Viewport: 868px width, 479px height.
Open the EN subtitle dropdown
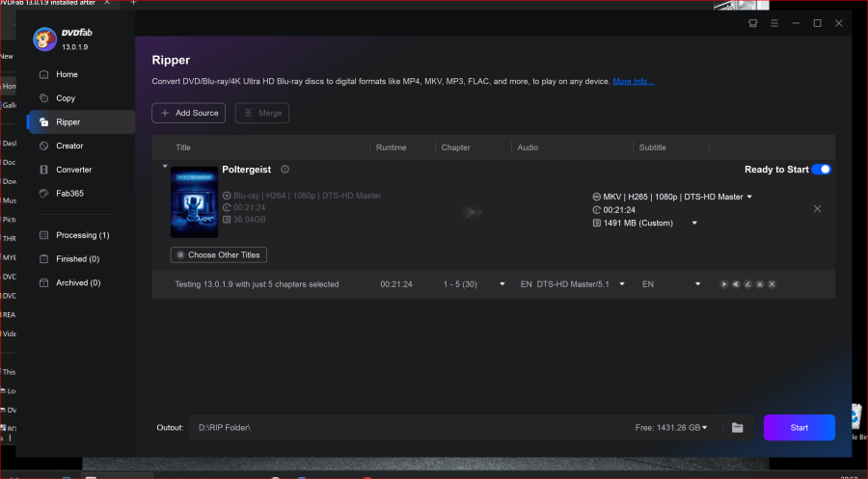[697, 284]
